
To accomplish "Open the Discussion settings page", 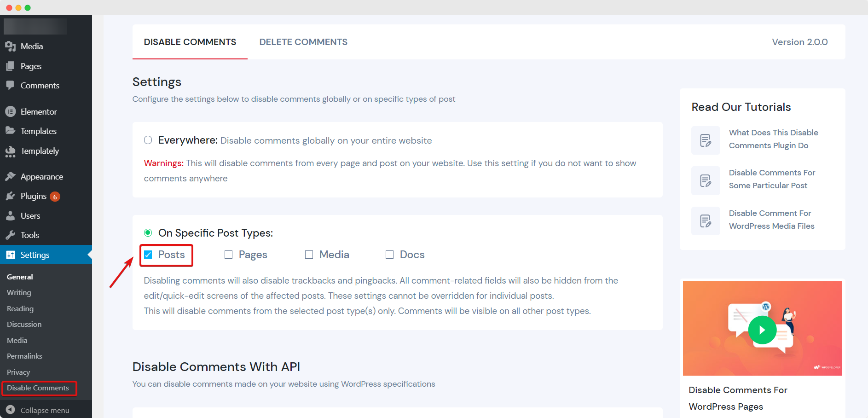I will pos(23,324).
